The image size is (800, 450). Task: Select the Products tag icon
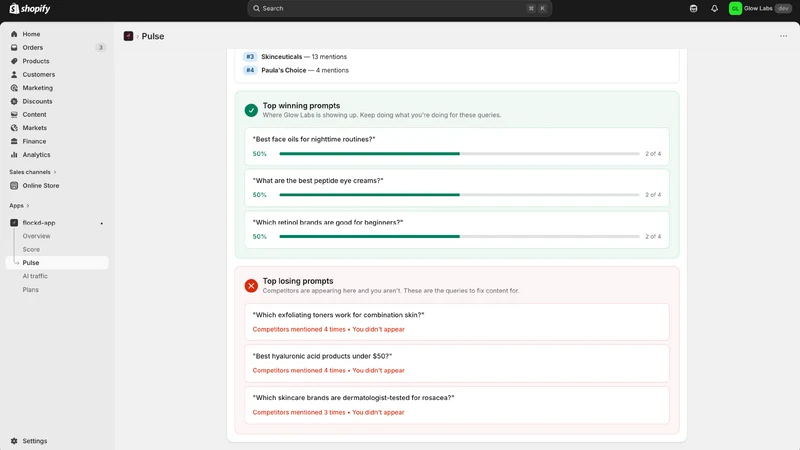pyautogui.click(x=14, y=61)
